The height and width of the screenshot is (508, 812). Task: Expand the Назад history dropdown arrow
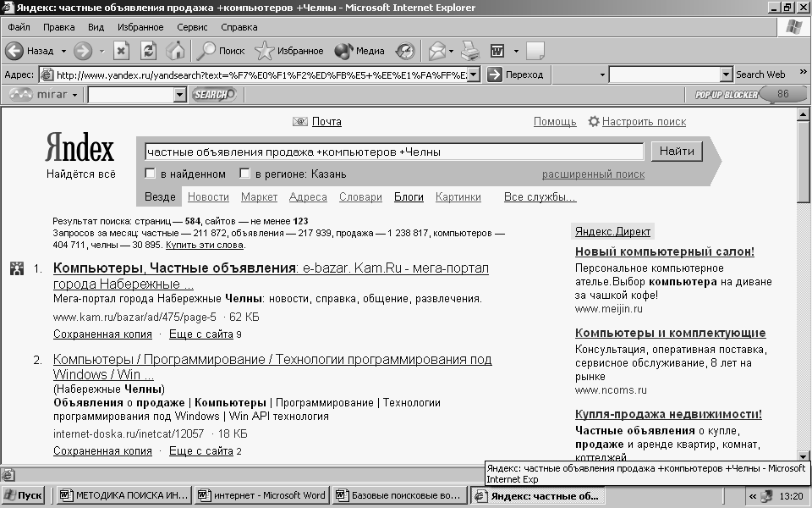(63, 51)
